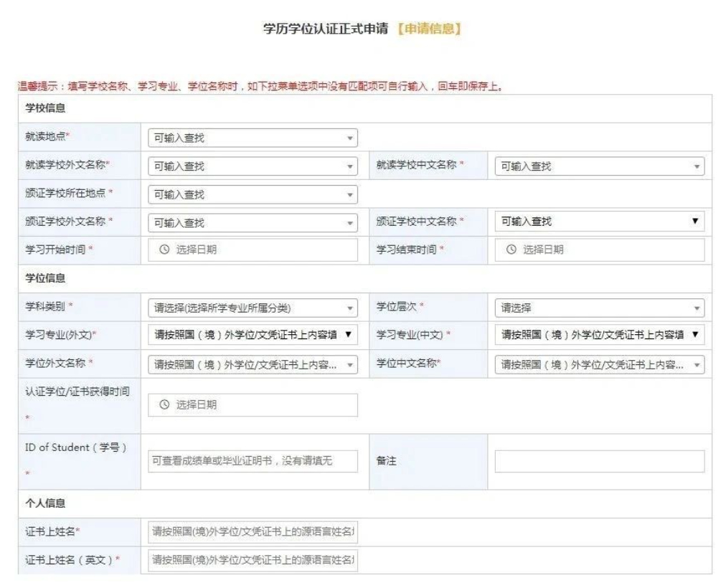Image resolution: width=726 pixels, height=588 pixels.
Task: Click the 申请信息 heading label
Action: 428,29
